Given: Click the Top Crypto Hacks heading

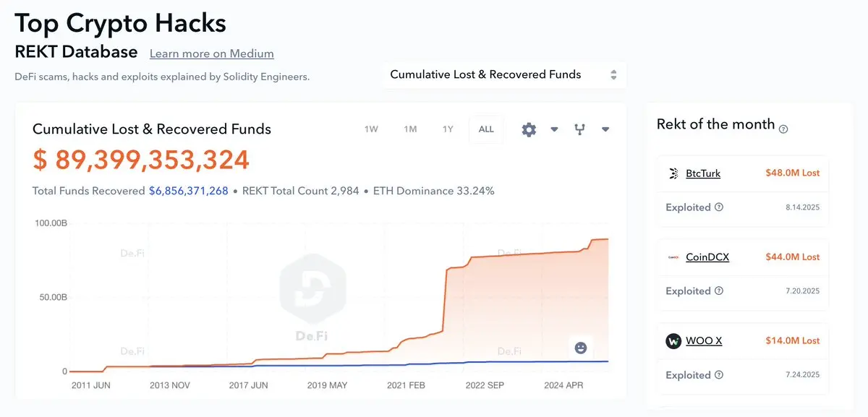Looking at the screenshot, I should pyautogui.click(x=121, y=23).
